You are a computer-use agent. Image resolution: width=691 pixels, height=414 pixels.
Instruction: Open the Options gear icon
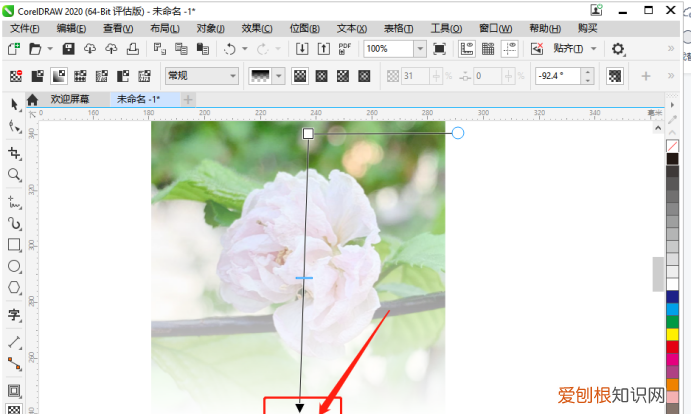coord(618,49)
